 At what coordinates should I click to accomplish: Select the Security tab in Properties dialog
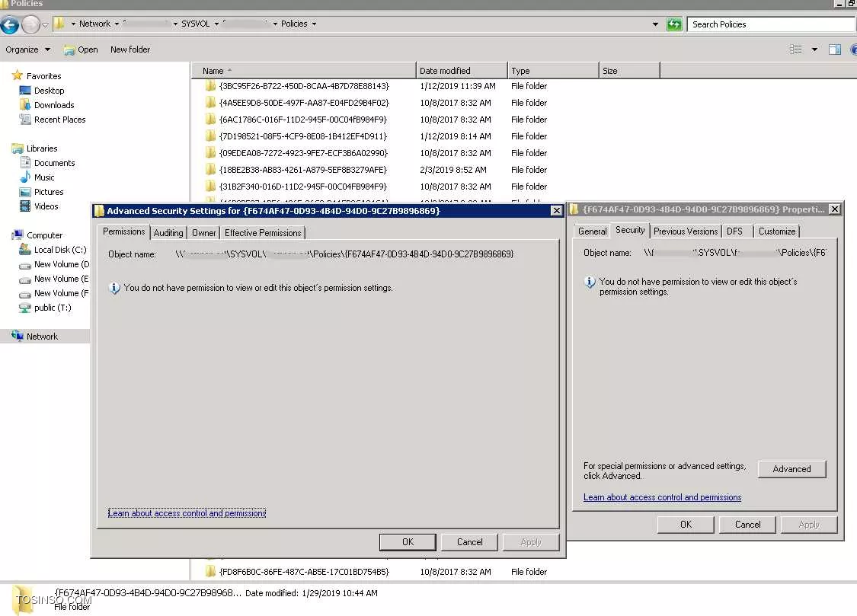click(630, 230)
